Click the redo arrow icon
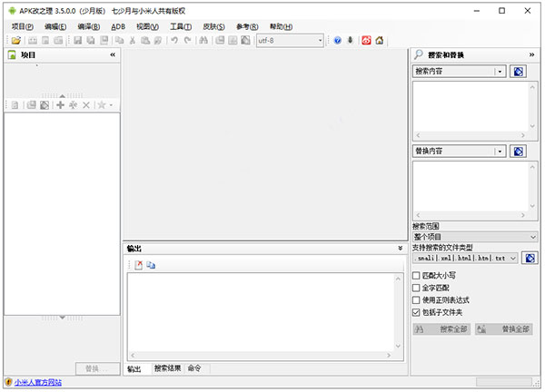The image size is (545, 392). 187,40
